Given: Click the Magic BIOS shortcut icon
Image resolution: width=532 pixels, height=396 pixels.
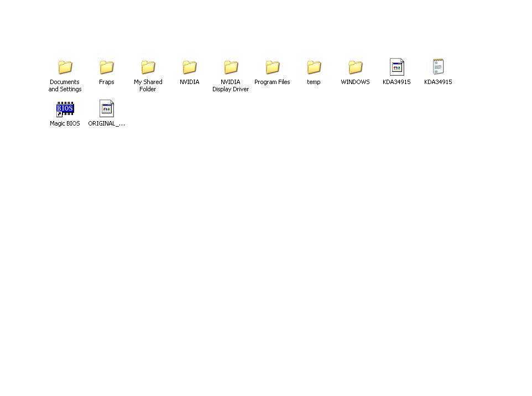Looking at the screenshot, I should tap(65, 109).
